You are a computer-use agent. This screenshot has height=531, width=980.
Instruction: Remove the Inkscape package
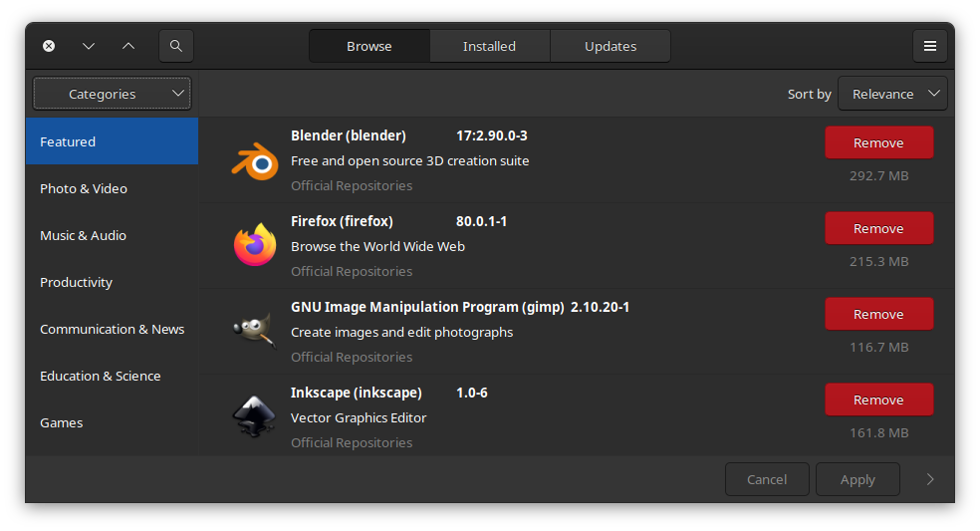point(878,399)
